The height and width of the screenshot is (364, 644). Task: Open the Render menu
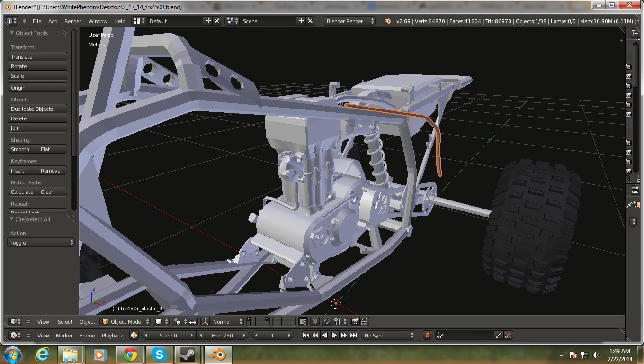coord(72,21)
